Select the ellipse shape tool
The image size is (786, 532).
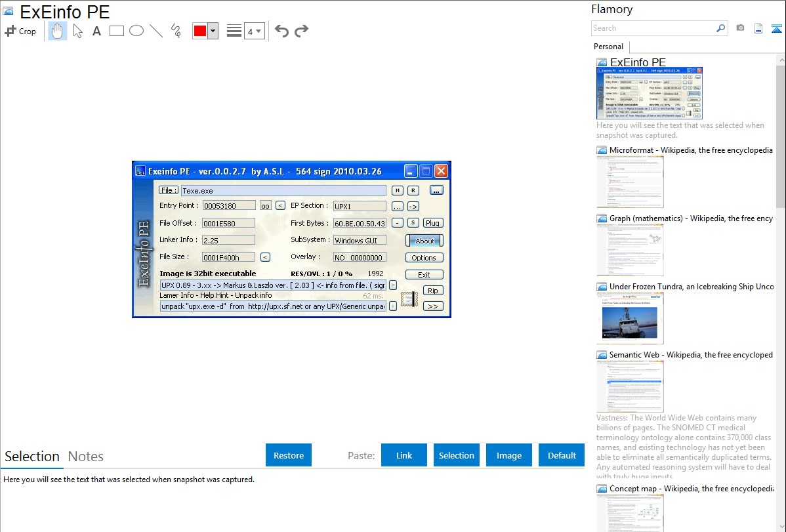(136, 31)
